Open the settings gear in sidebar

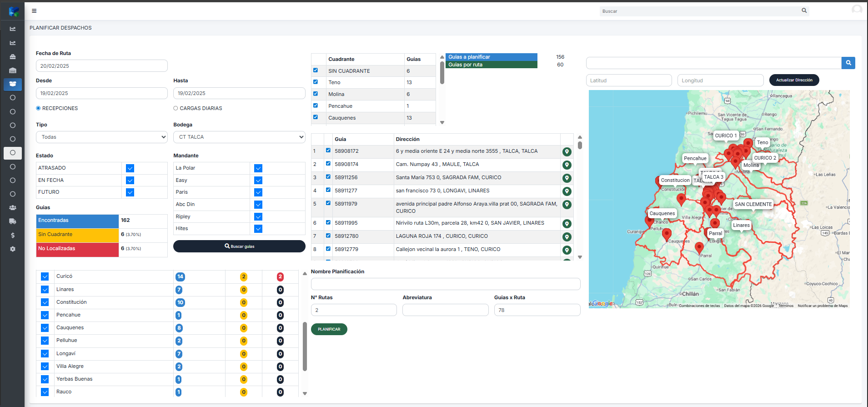tap(13, 249)
